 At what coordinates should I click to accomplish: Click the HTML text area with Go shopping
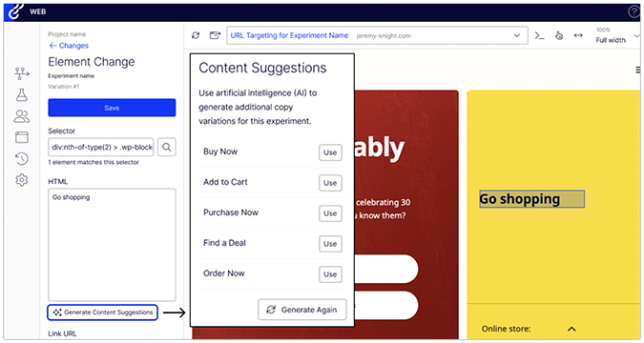(x=112, y=245)
